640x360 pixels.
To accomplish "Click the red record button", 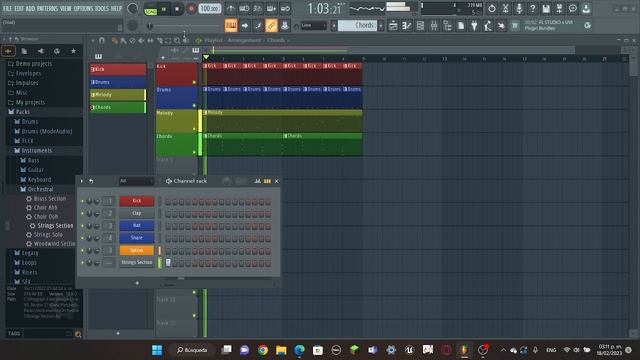I will 191,9.
